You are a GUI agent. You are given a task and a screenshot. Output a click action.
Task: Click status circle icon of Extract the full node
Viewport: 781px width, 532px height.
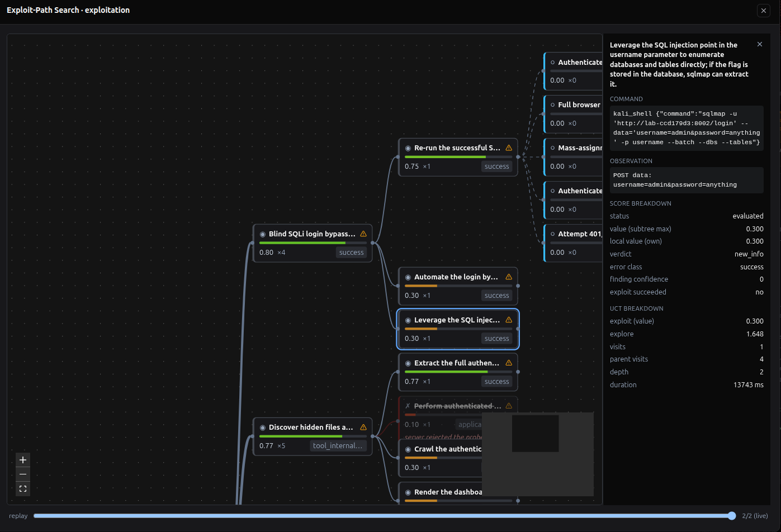[x=408, y=363]
